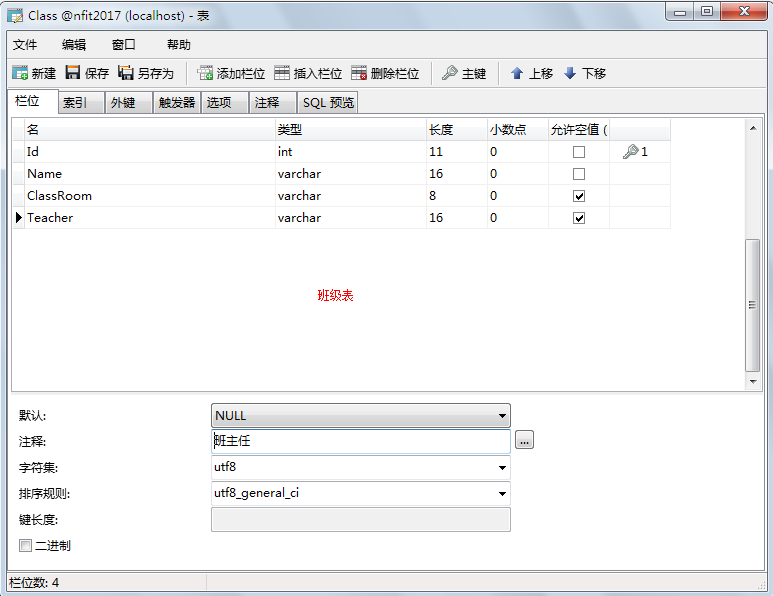
Task: Click length value 8 in ClassRoom row
Action: (432, 196)
